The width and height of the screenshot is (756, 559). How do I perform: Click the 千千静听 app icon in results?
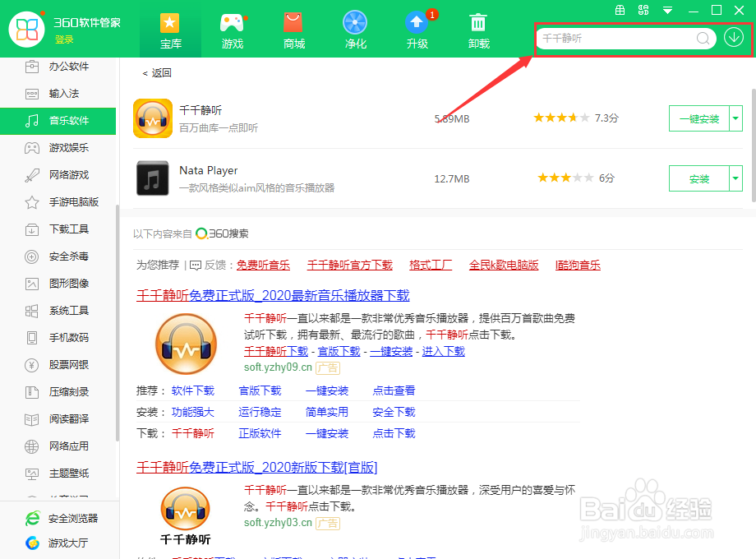point(153,118)
